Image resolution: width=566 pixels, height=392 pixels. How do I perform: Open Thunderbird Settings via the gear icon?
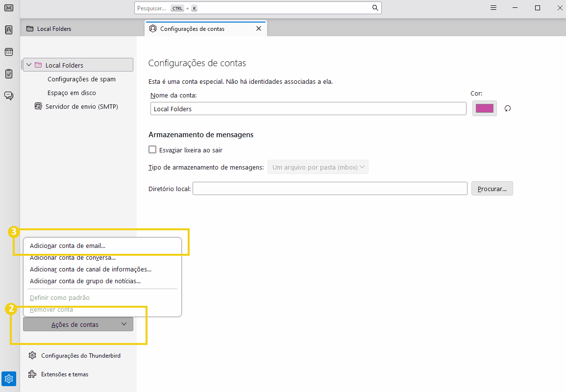(8, 378)
